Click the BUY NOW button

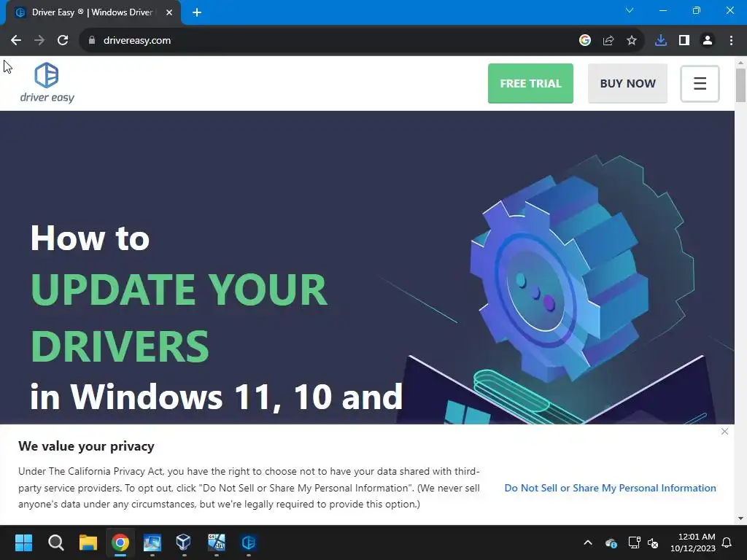[627, 83]
